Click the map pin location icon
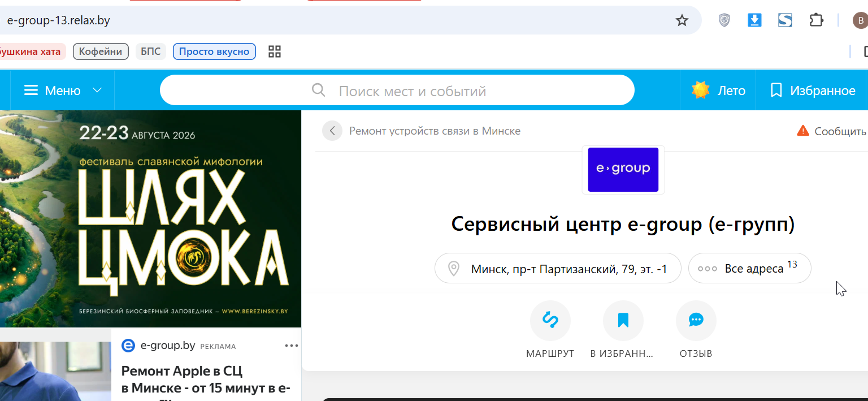The height and width of the screenshot is (401, 868). 453,269
